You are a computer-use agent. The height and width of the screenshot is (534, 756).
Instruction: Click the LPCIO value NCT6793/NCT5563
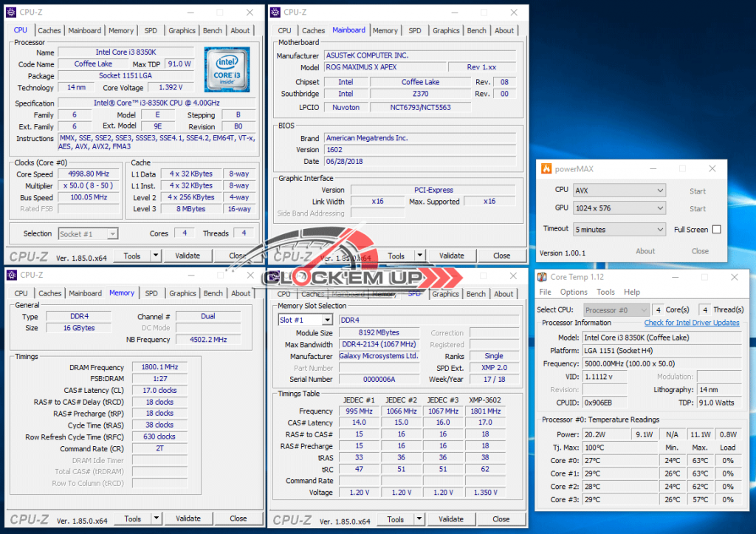pos(420,108)
